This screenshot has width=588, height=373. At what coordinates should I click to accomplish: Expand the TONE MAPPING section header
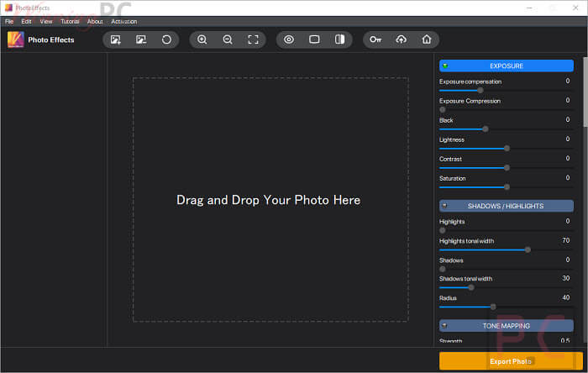coord(507,326)
